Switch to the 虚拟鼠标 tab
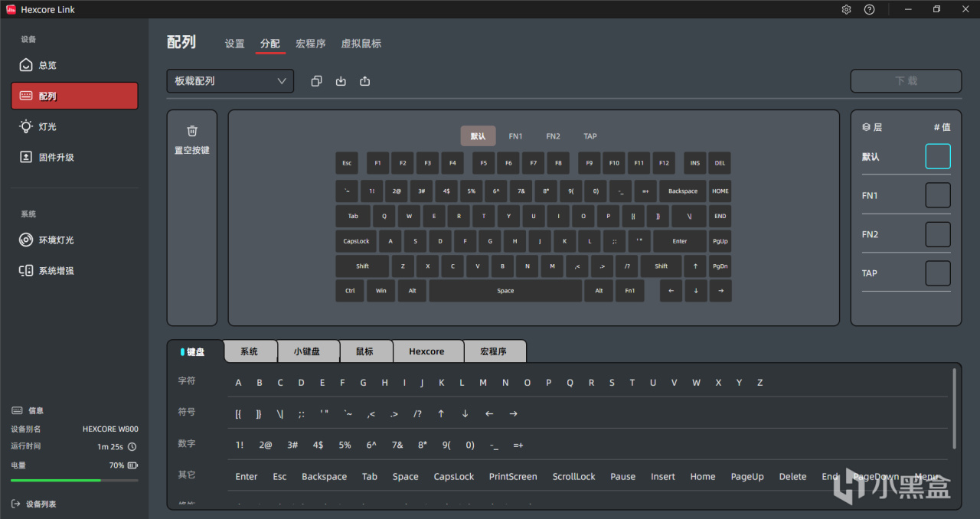The height and width of the screenshot is (519, 980). [361, 44]
